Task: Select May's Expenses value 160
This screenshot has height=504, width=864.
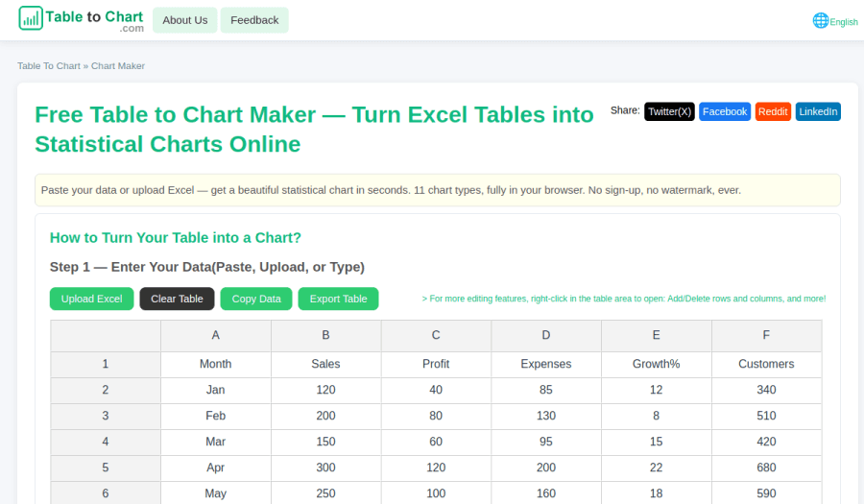Action: tap(546, 493)
